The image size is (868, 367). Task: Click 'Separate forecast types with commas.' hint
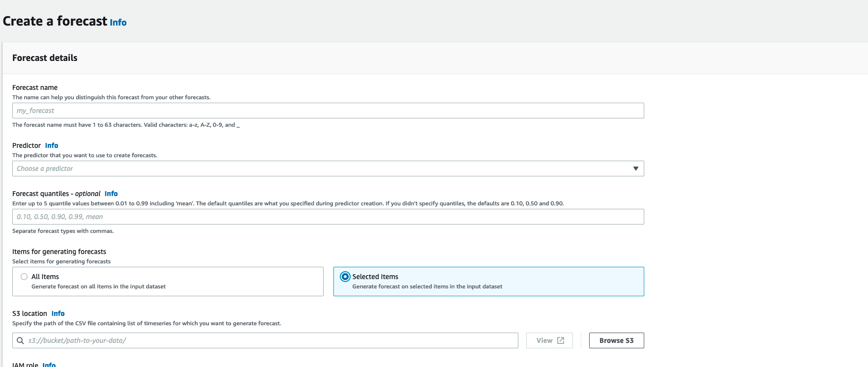coord(63,231)
